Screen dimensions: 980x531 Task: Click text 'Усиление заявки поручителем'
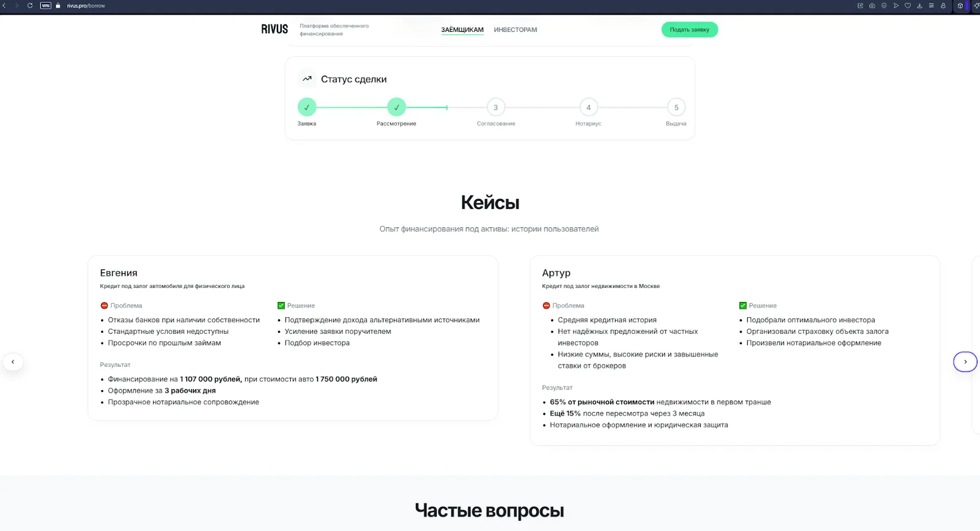[x=337, y=331]
